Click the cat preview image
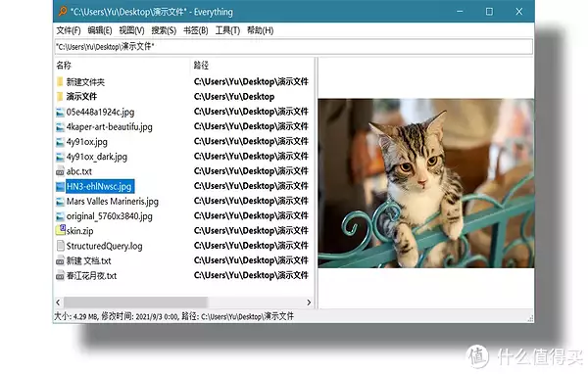The image size is (588, 374). click(426, 183)
